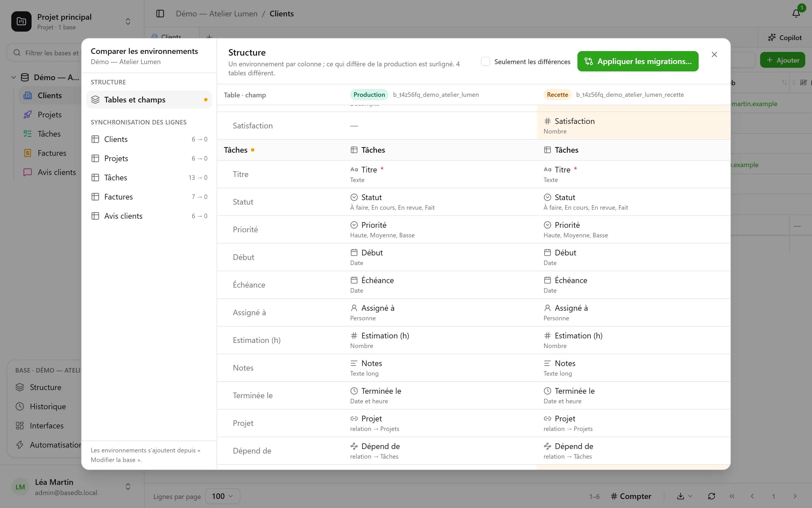Screen dimensions: 812x508
Task: Click the Tâches group header row
Action: (x=473, y=150)
